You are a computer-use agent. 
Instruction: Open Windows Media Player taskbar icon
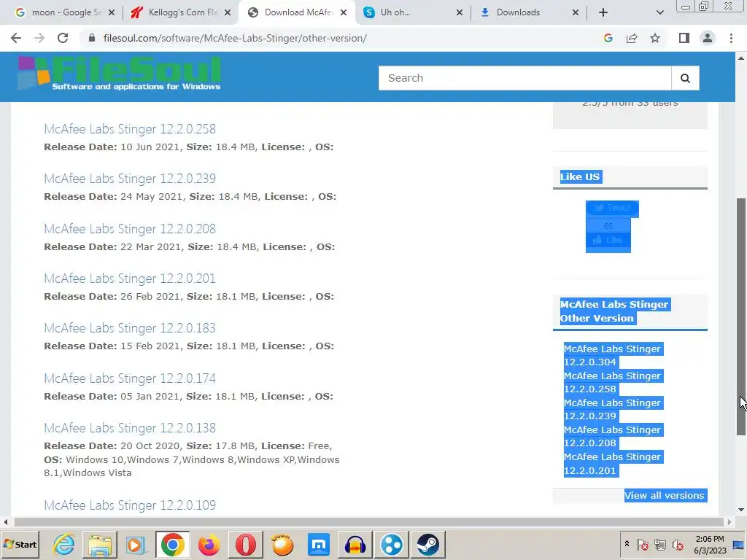136,544
